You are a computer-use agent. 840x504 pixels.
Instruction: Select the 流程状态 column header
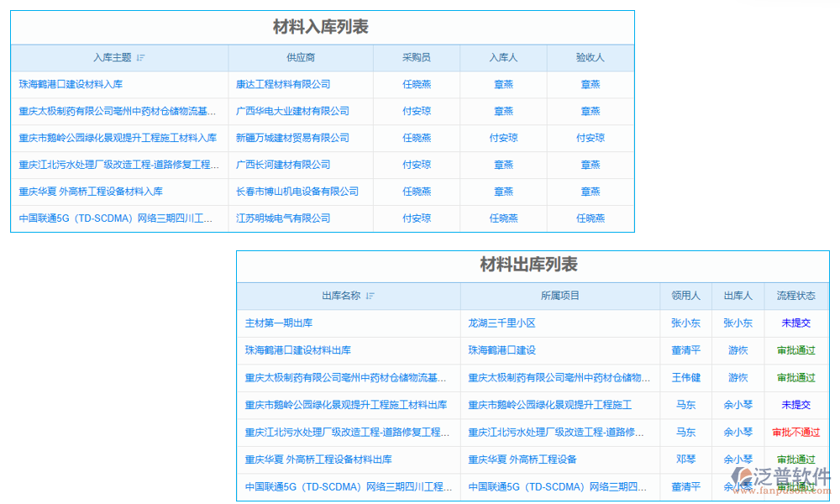tap(795, 296)
